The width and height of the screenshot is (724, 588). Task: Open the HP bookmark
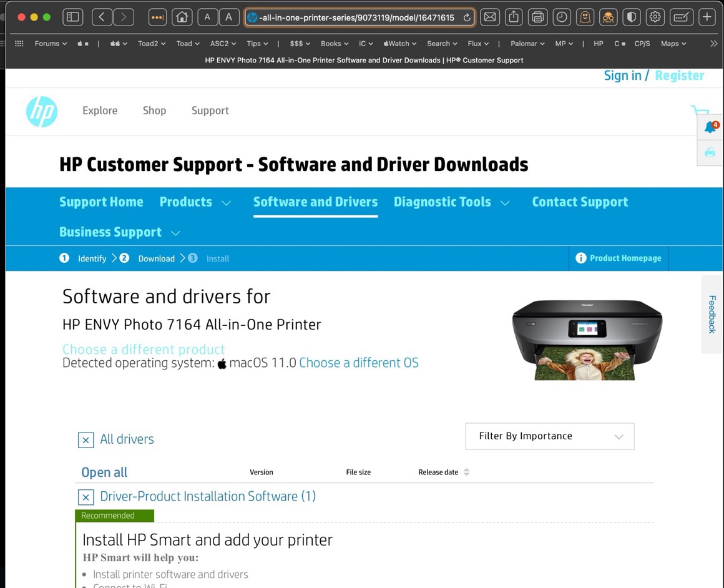tap(599, 44)
